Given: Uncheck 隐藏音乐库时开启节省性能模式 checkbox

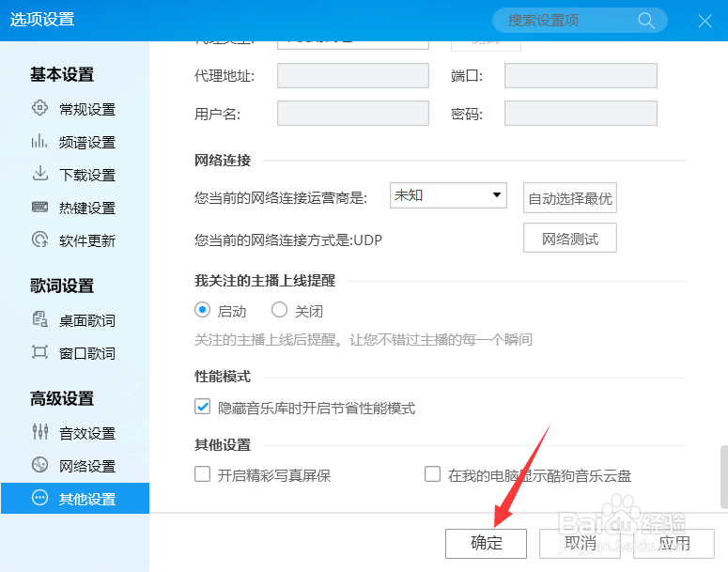Looking at the screenshot, I should 202,407.
